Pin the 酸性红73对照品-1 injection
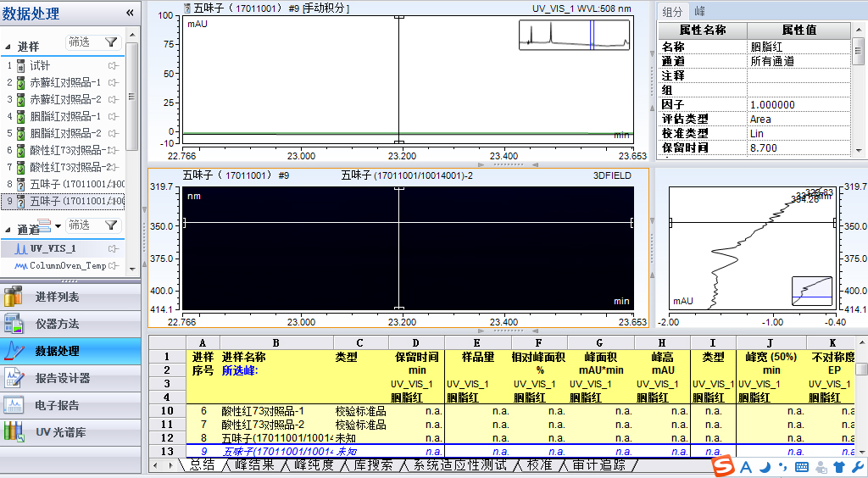Image resolution: width=868 pixels, height=478 pixels. point(114,151)
